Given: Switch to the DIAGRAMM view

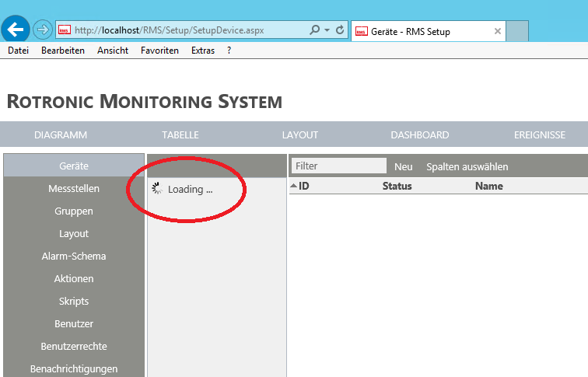Looking at the screenshot, I should pos(61,134).
